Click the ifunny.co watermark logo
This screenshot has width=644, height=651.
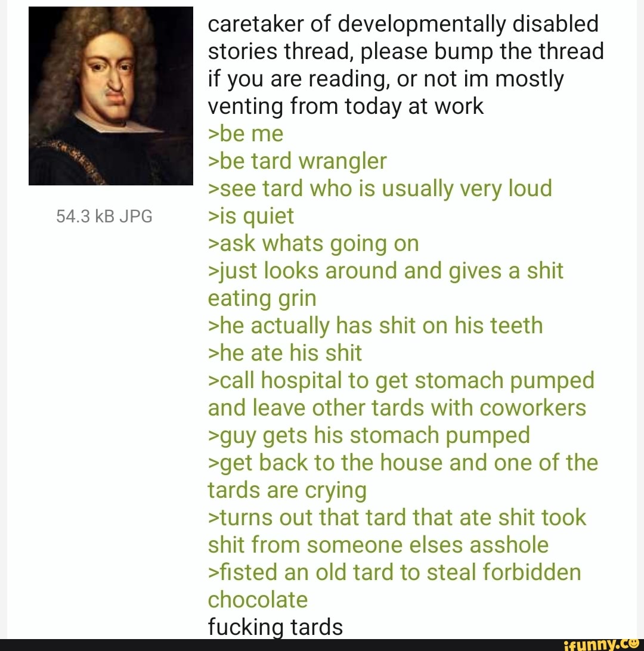[x=602, y=645]
